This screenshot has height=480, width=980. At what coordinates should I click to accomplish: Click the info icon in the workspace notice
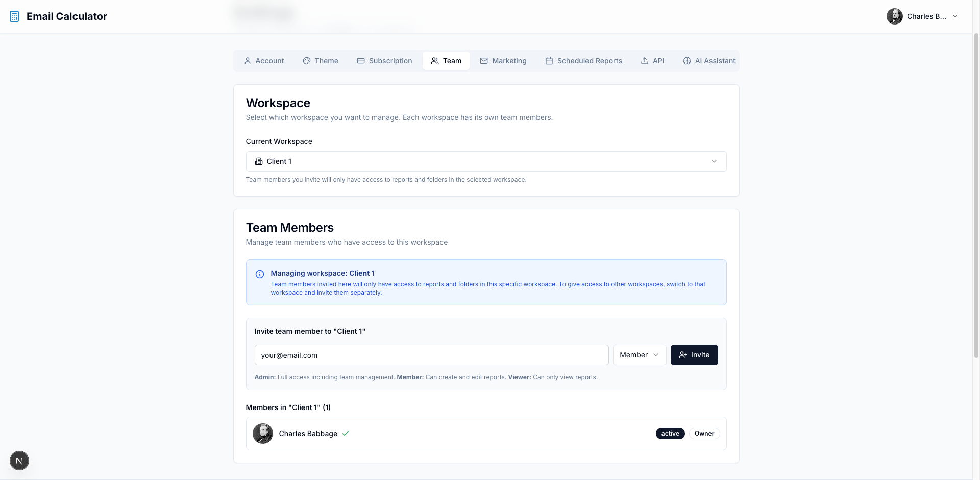click(260, 274)
